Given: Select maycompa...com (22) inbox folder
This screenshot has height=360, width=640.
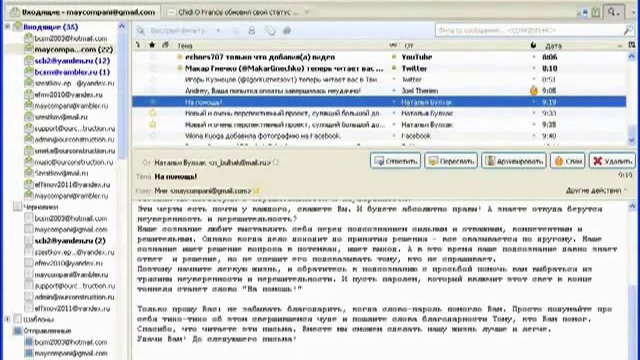Looking at the screenshot, I should (73, 49).
